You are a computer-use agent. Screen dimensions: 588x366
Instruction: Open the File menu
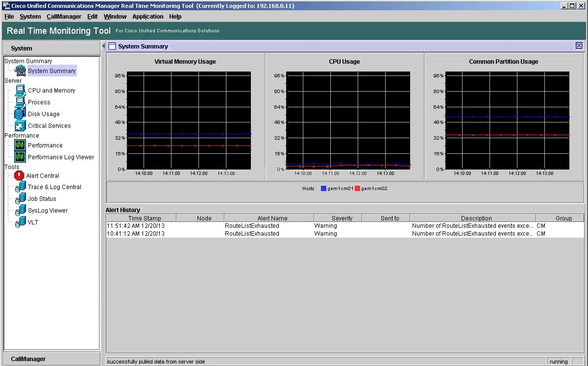(9, 16)
